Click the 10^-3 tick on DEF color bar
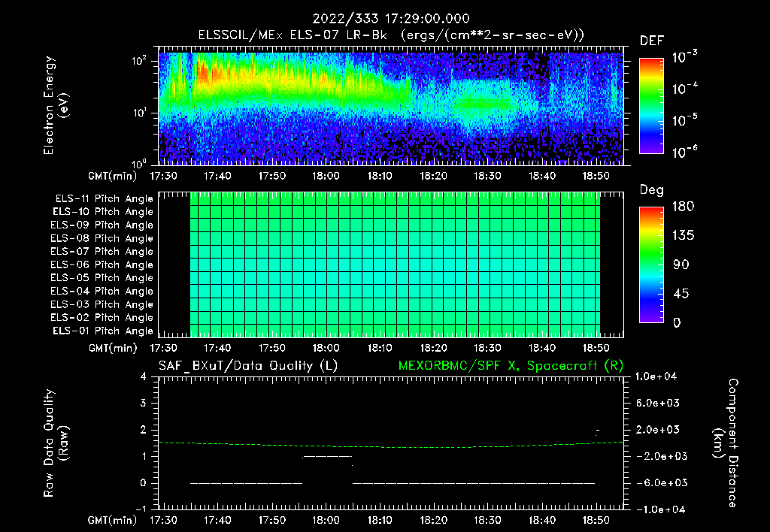This screenshot has height=532, width=770. [x=684, y=57]
